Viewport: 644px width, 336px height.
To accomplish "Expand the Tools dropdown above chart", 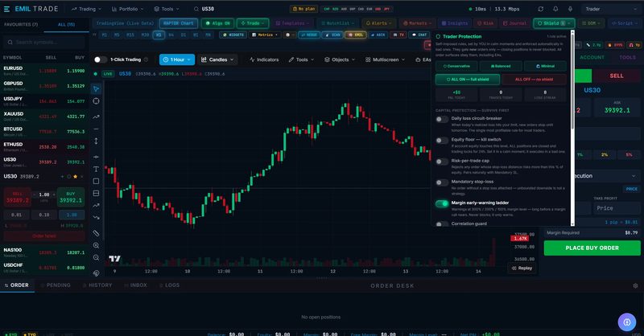I will click(x=301, y=59).
